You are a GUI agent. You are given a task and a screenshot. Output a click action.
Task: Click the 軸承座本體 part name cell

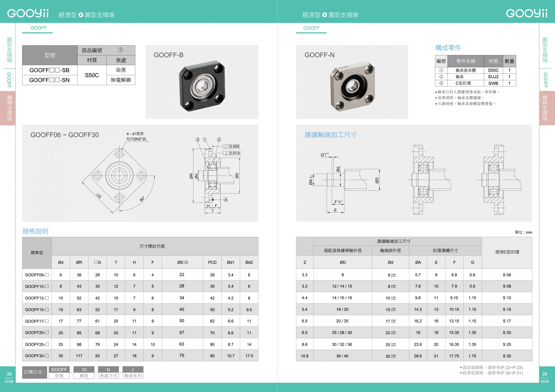(466, 70)
